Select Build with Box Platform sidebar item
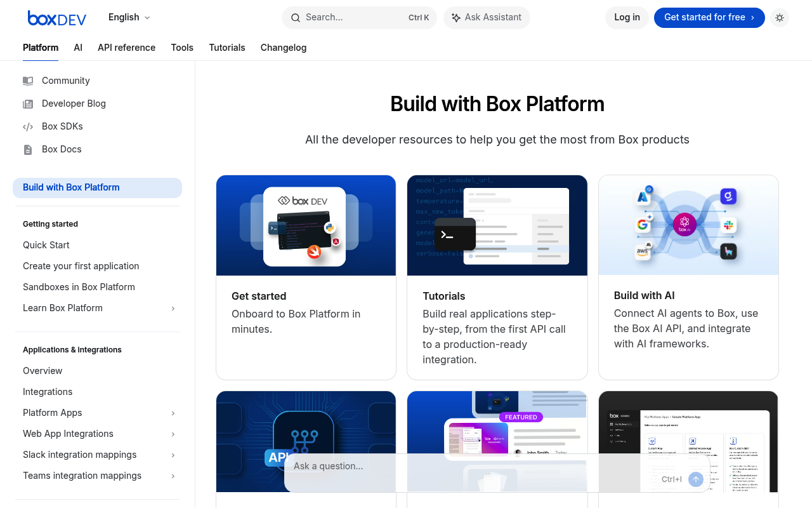 [x=97, y=187]
